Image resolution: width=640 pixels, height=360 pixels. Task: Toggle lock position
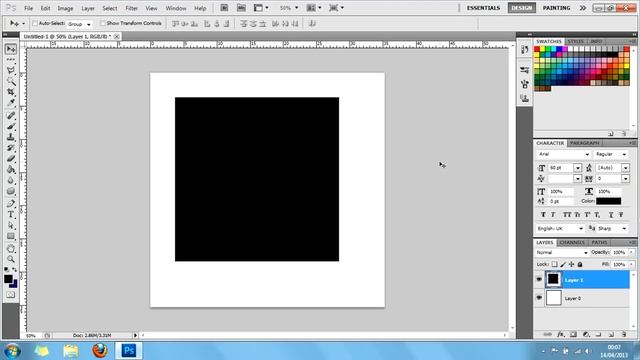[x=571, y=264]
